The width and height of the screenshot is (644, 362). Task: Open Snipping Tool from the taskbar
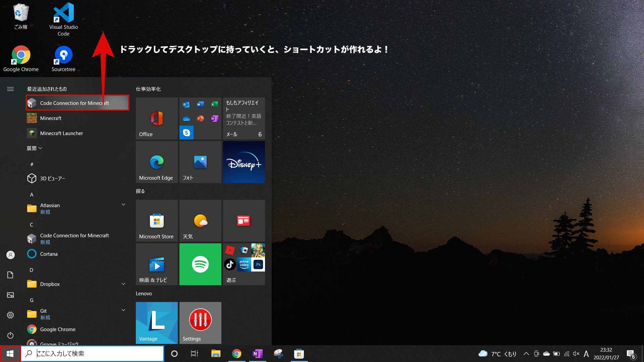pyautogui.click(x=278, y=354)
